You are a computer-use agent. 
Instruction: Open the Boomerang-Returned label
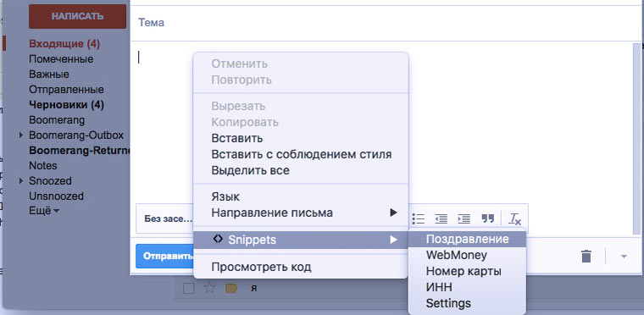click(x=80, y=151)
